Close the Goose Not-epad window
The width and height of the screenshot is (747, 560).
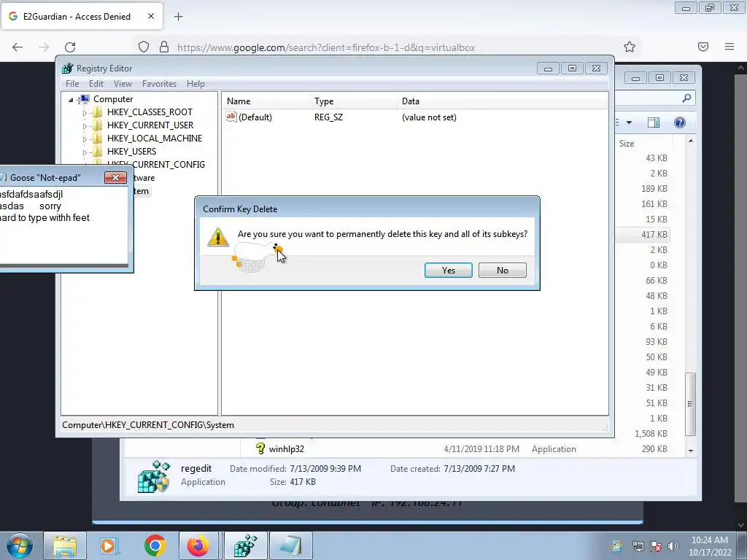tap(115, 178)
